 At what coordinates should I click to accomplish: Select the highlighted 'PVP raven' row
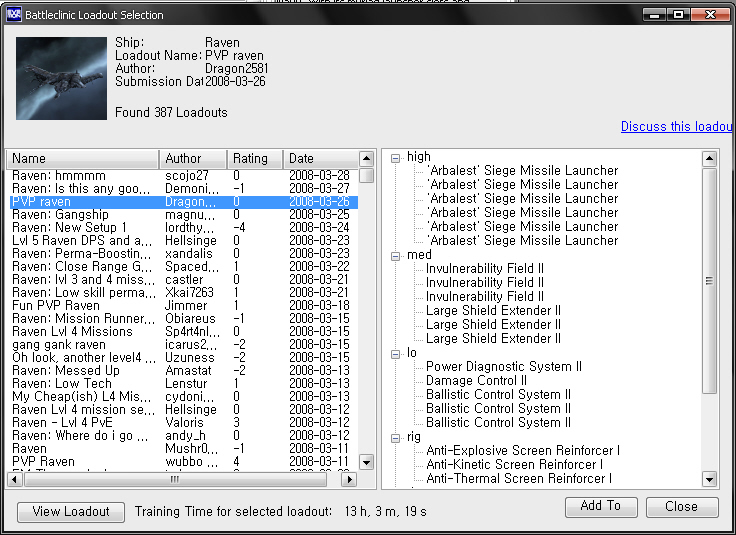click(x=184, y=202)
